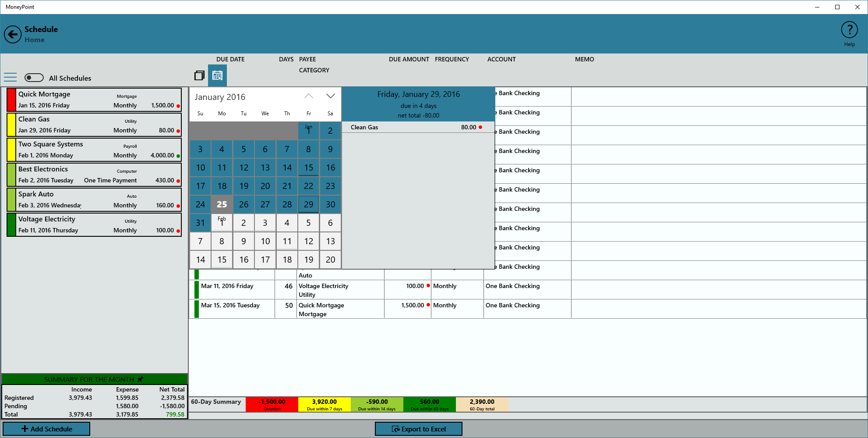Select the Spark Auto schedule card

[94, 199]
